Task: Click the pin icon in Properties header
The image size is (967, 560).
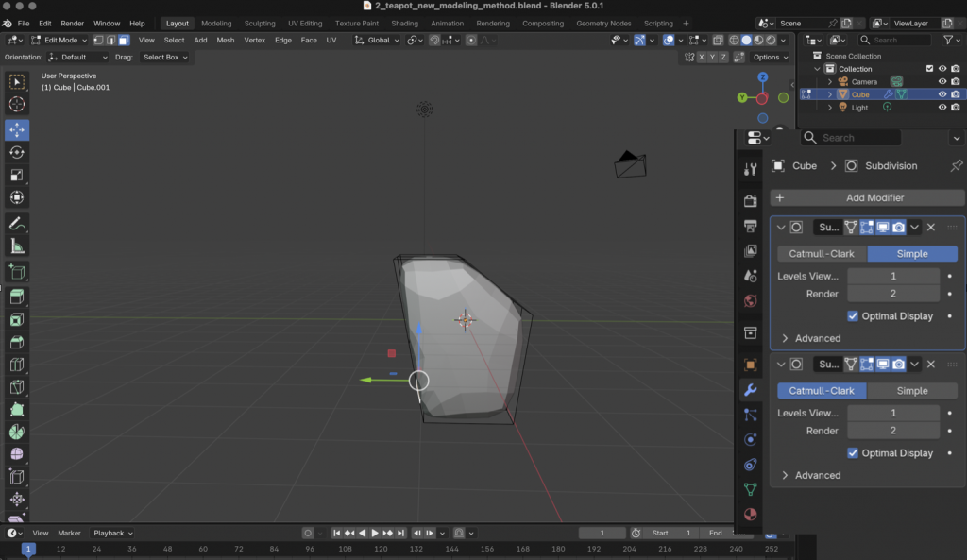Action: 956,165
